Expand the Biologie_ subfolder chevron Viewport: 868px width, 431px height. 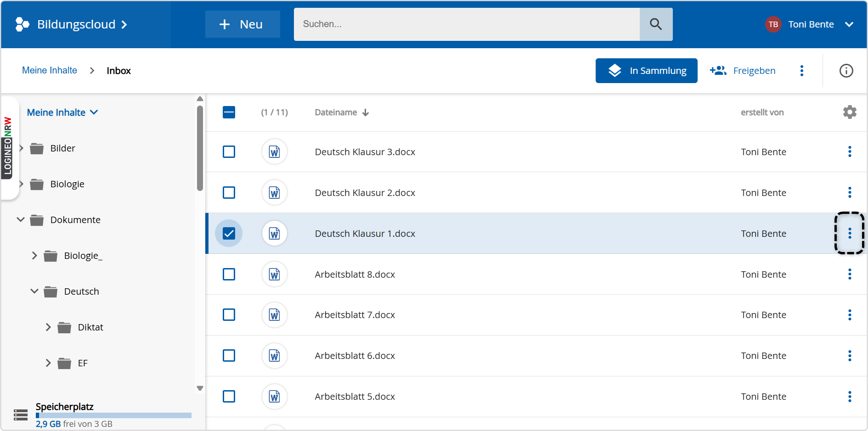pos(34,256)
